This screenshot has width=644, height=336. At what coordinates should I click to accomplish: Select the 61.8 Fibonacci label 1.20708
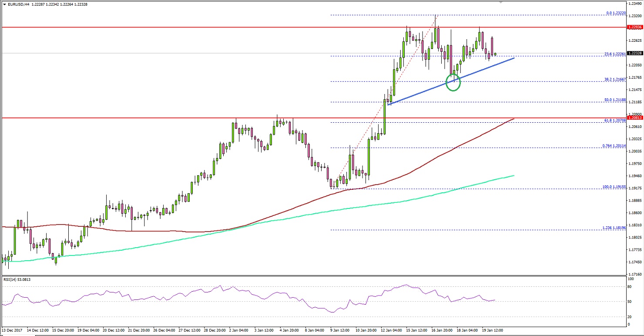tap(615, 121)
